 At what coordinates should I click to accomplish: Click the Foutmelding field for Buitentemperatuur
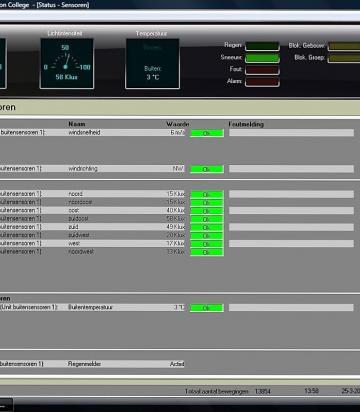(x=291, y=307)
